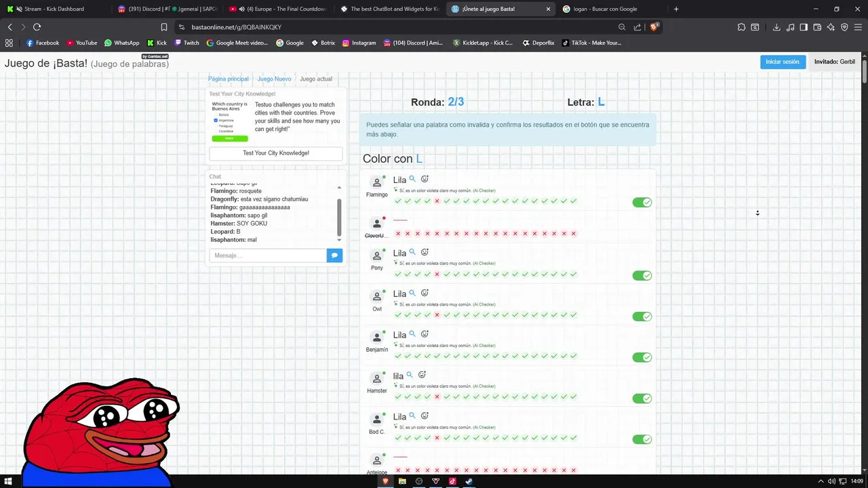This screenshot has width=868, height=488.
Task: Open the Instagram bookmark
Action: 359,43
